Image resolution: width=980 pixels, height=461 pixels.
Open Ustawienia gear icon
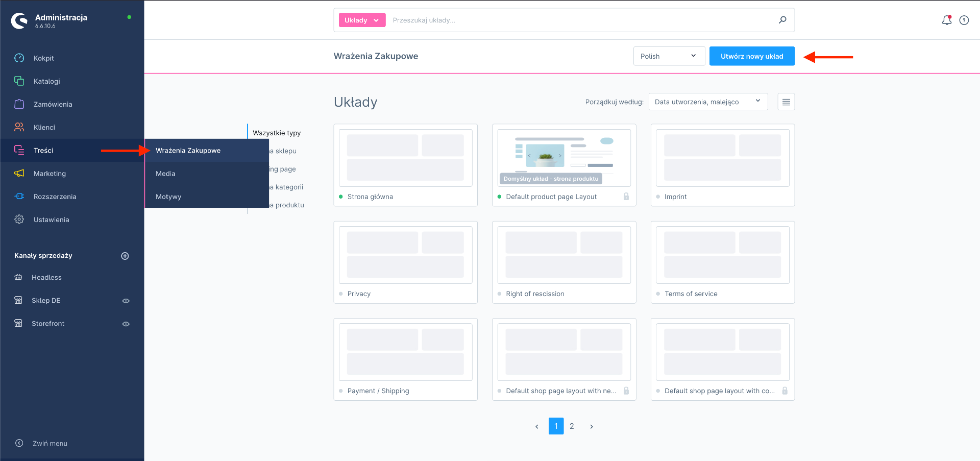tap(19, 220)
